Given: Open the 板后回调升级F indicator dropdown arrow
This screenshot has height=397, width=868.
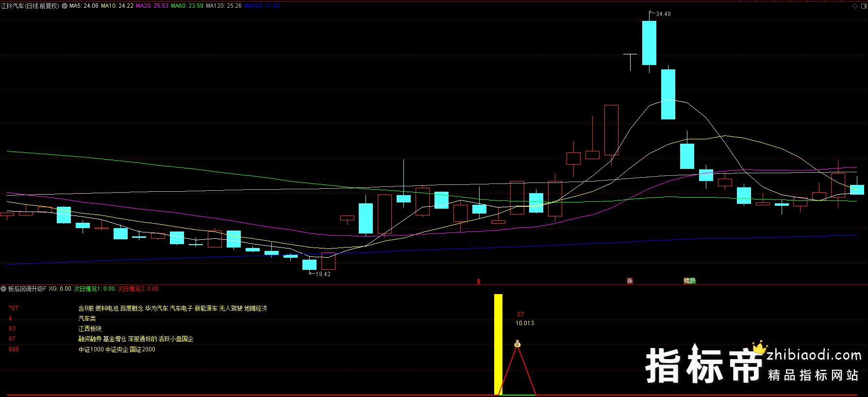Looking at the screenshot, I should pyautogui.click(x=4, y=289).
